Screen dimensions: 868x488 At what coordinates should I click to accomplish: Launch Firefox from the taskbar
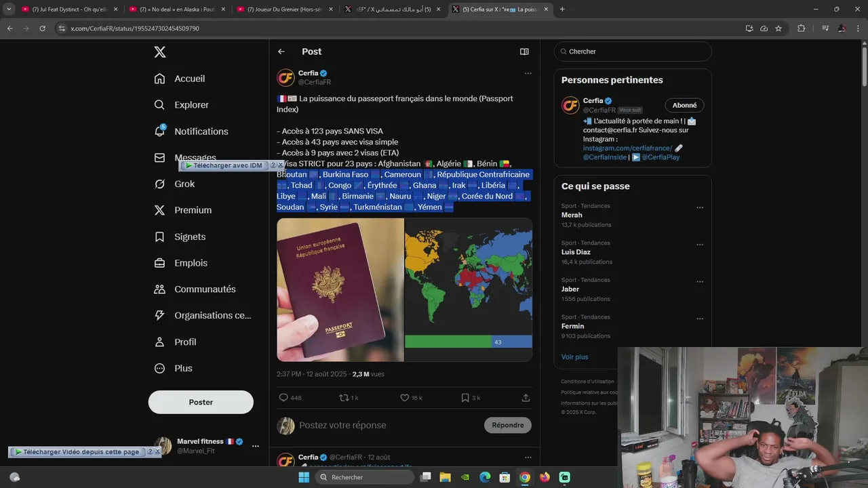(545, 477)
